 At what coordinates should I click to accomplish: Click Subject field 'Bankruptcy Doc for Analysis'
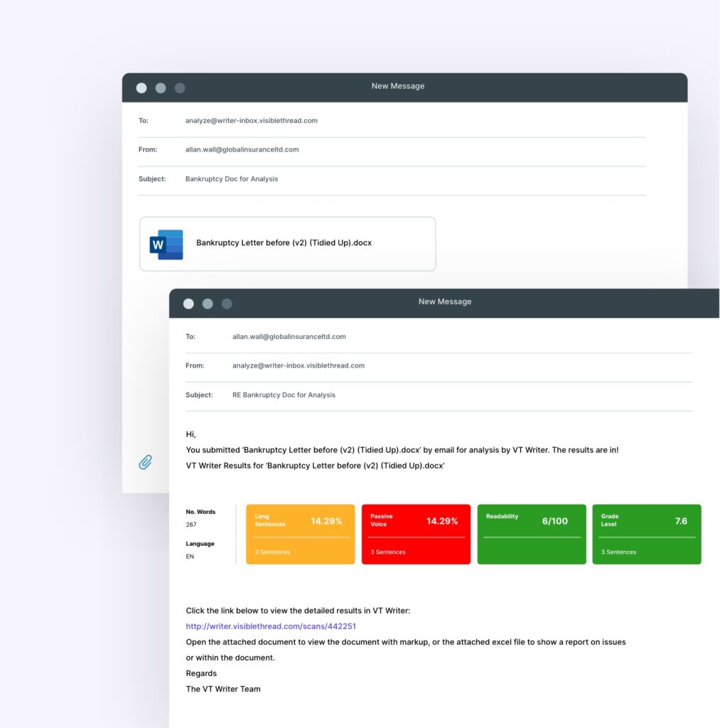[x=232, y=179]
